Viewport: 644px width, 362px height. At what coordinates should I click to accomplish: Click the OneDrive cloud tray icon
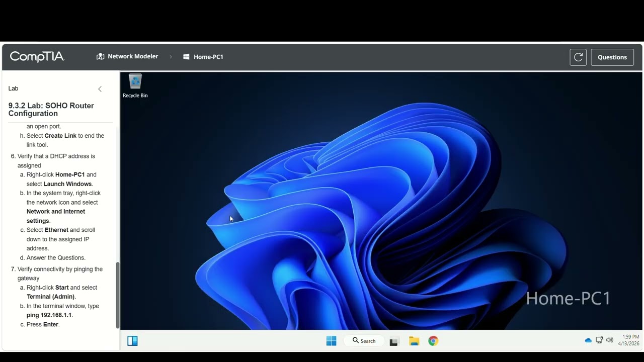click(588, 340)
